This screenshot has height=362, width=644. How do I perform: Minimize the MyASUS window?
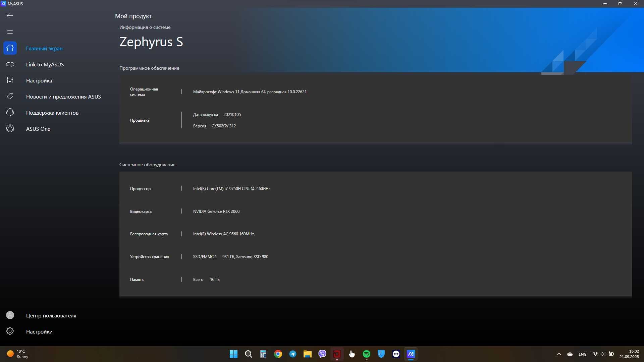[605, 4]
